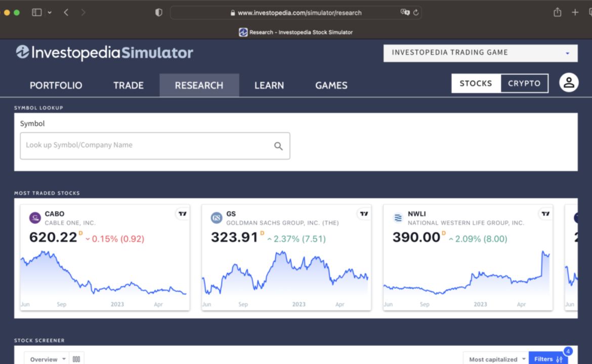Open the GAMES page
Screen dimensions: 592x364
[331, 85]
